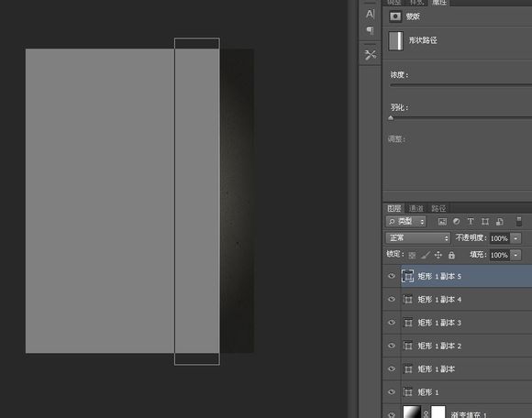Select the layer named 矩形 1 副本 5
Viewport: 532px width, 418px height.
[x=439, y=276]
